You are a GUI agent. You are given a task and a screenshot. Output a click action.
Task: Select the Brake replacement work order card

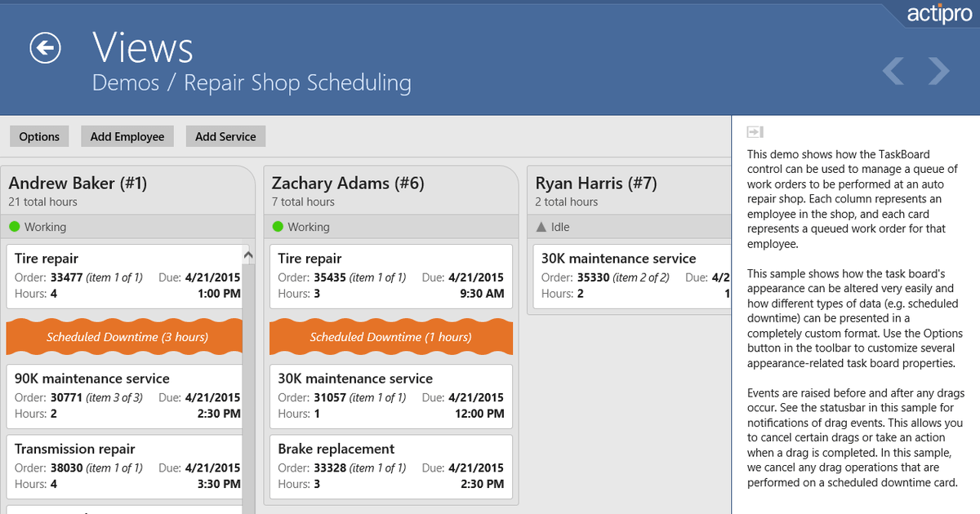coord(390,466)
